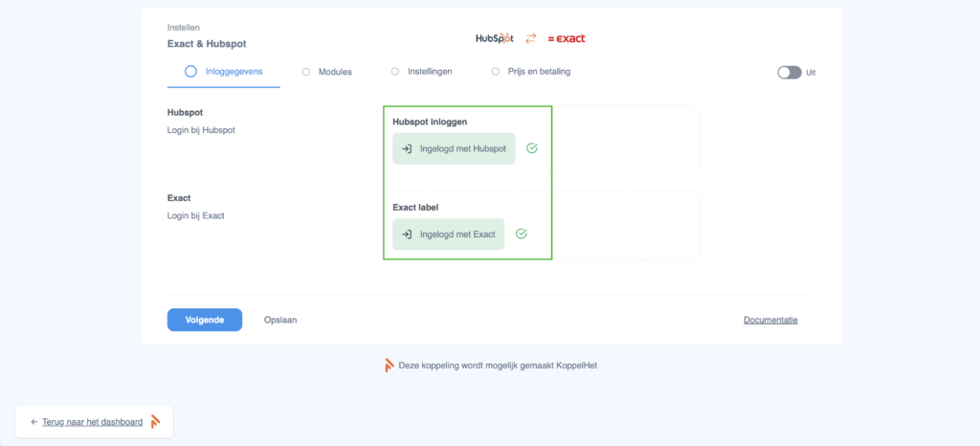Viewport: 980px width, 446px height.
Task: Click the Exact & Hubspot title
Action: 207,44
